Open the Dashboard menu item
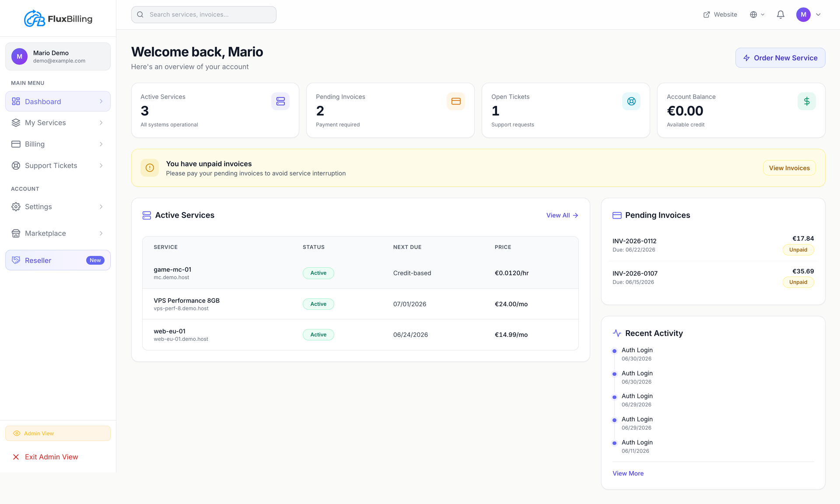Image resolution: width=840 pixels, height=504 pixels. pyautogui.click(x=58, y=101)
